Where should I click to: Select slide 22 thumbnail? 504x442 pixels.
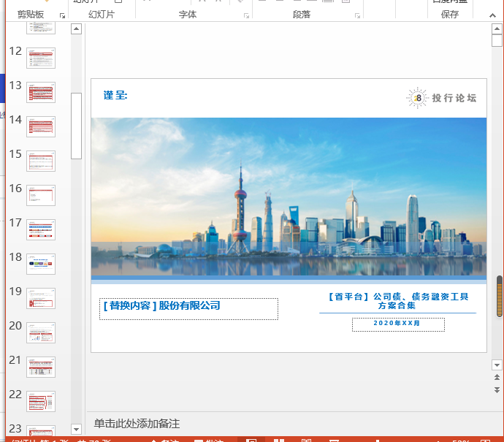pyautogui.click(x=41, y=401)
